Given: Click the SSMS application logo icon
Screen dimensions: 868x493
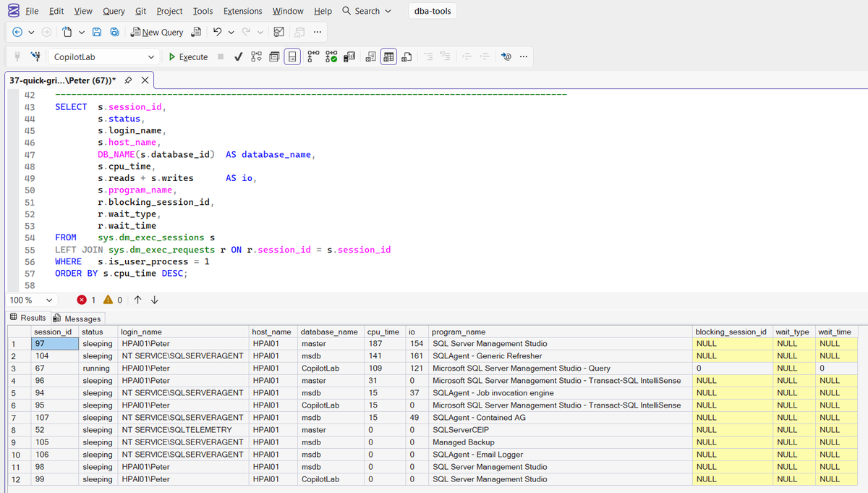Looking at the screenshot, I should [x=12, y=11].
